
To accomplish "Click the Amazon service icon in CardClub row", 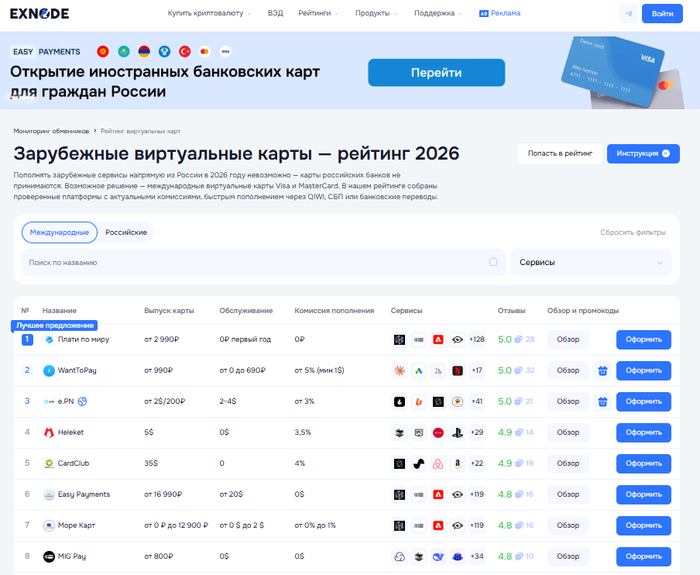I will click(457, 464).
